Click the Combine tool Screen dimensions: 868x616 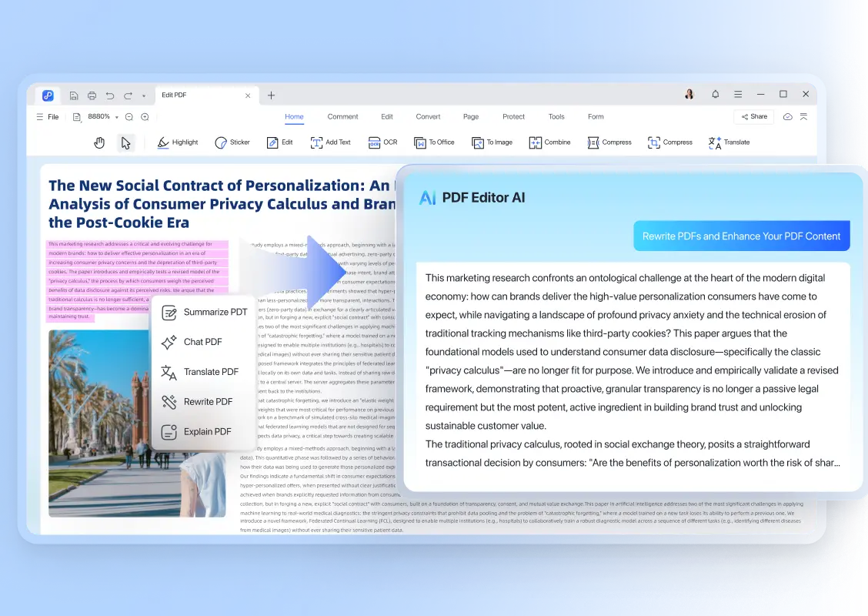tap(549, 142)
